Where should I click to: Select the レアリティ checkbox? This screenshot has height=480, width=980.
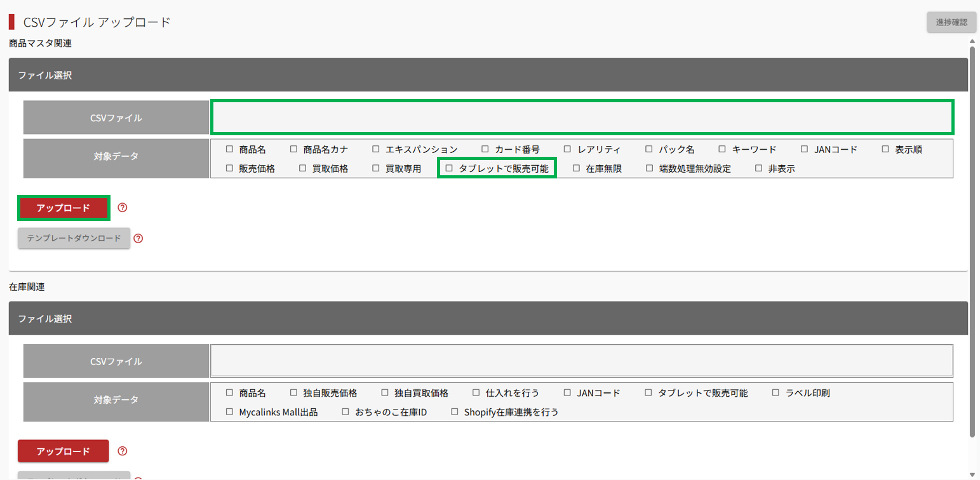568,150
